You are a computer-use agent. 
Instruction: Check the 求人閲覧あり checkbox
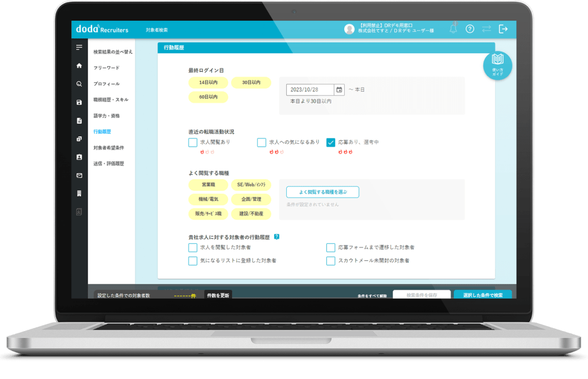pos(193,142)
